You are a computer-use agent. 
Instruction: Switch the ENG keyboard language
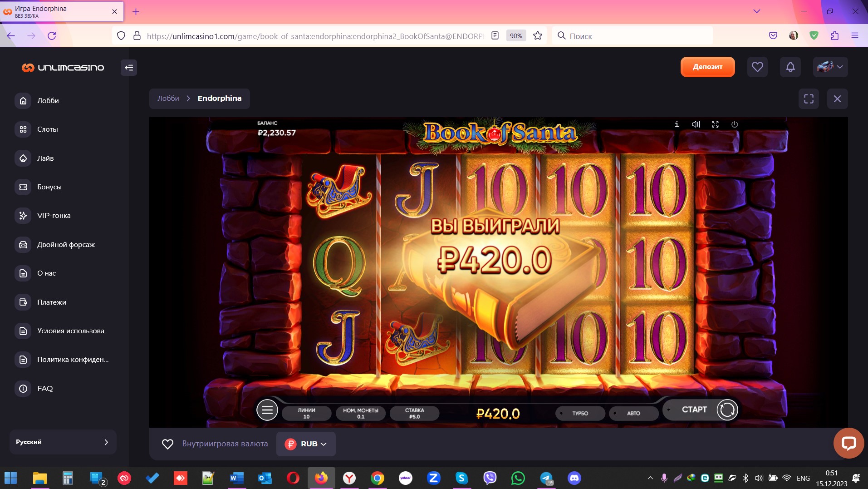(x=803, y=478)
